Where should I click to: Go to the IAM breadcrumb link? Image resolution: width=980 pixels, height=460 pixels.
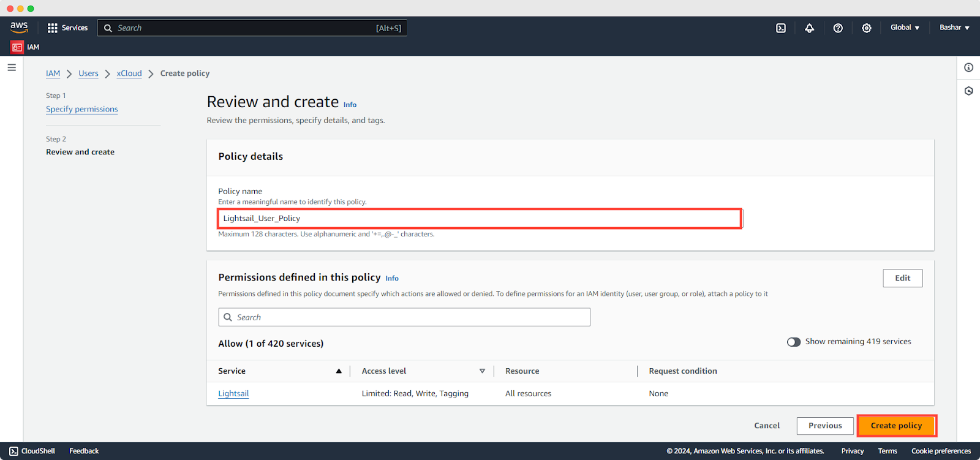point(53,74)
